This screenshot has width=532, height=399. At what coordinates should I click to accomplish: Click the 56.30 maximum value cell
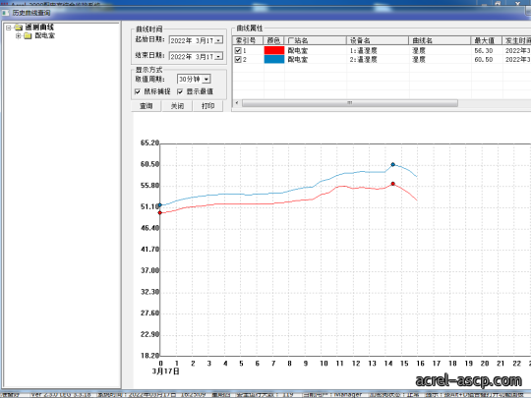[484, 50]
